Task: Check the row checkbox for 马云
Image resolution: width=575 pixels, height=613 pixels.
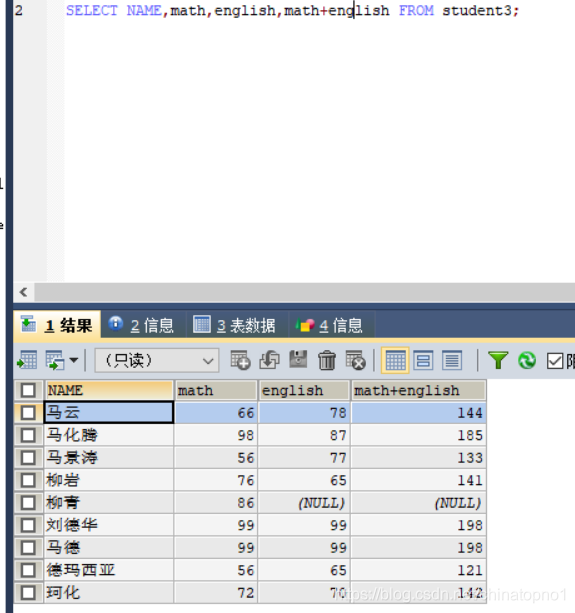Action: click(28, 412)
